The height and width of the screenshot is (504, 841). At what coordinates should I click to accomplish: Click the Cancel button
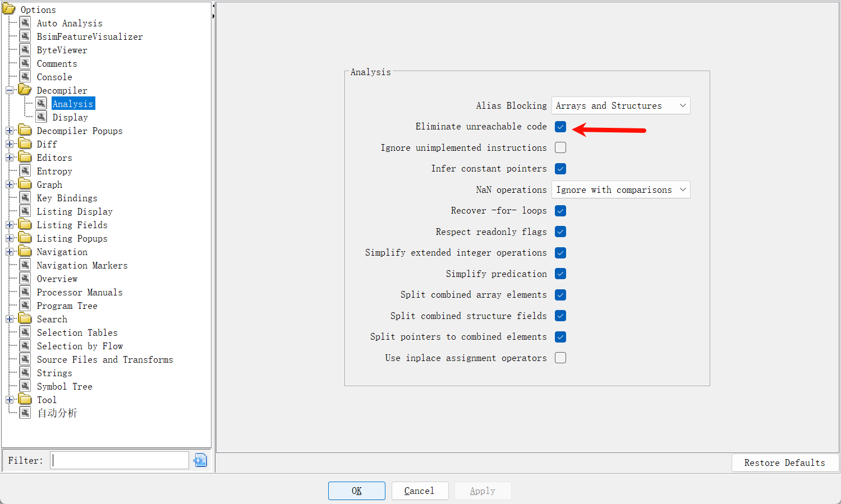[x=420, y=491]
